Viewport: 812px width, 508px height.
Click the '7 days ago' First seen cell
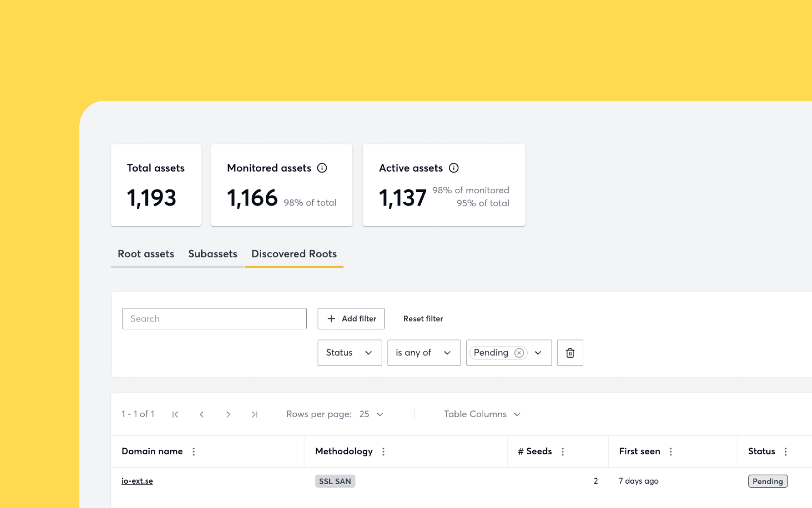(x=638, y=481)
